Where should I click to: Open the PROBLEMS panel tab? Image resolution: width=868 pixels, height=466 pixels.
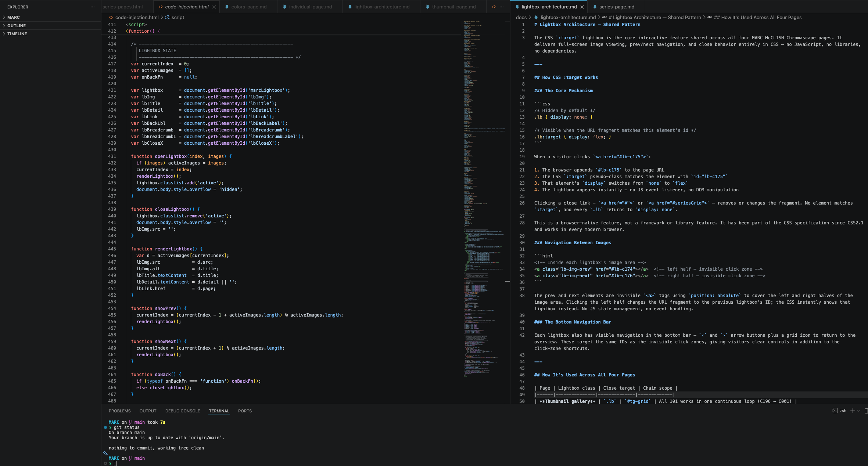[119, 411]
